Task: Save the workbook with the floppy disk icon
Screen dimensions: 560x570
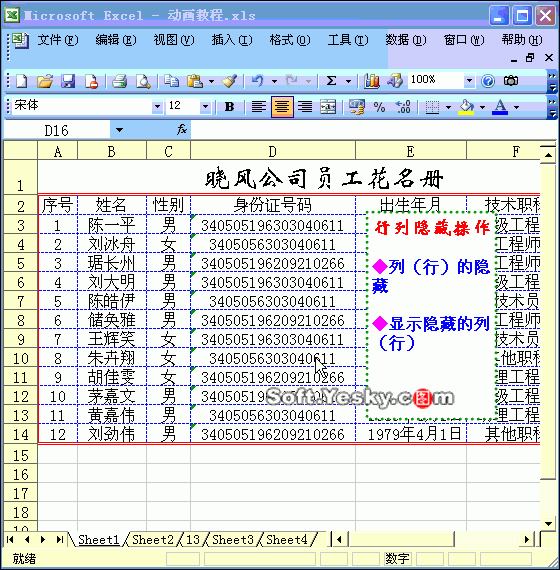Action: [x=68, y=81]
